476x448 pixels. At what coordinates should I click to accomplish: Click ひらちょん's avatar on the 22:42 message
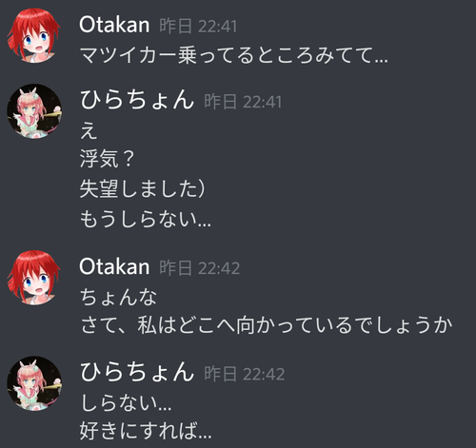coord(34,383)
